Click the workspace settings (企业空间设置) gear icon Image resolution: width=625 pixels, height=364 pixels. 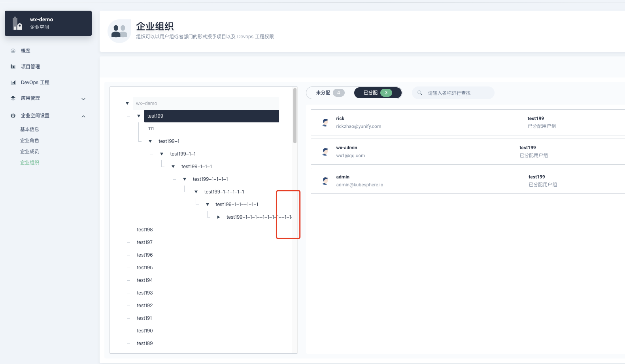coord(13,116)
